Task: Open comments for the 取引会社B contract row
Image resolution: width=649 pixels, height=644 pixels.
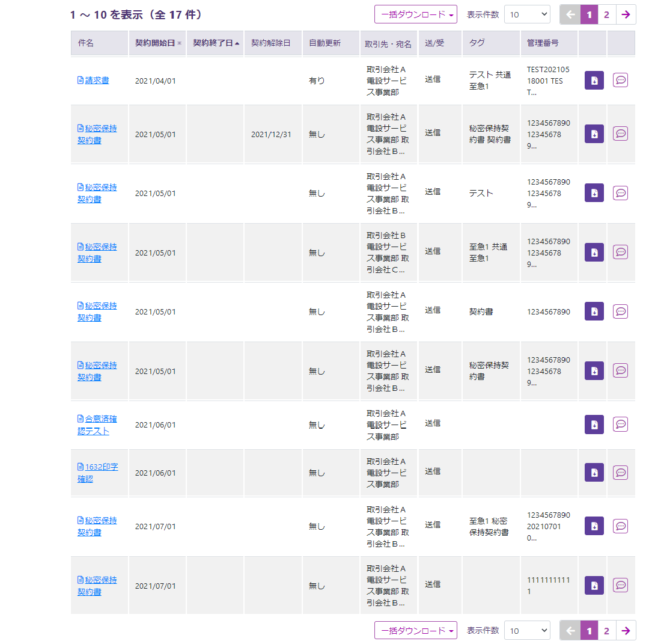Action: [x=620, y=252]
